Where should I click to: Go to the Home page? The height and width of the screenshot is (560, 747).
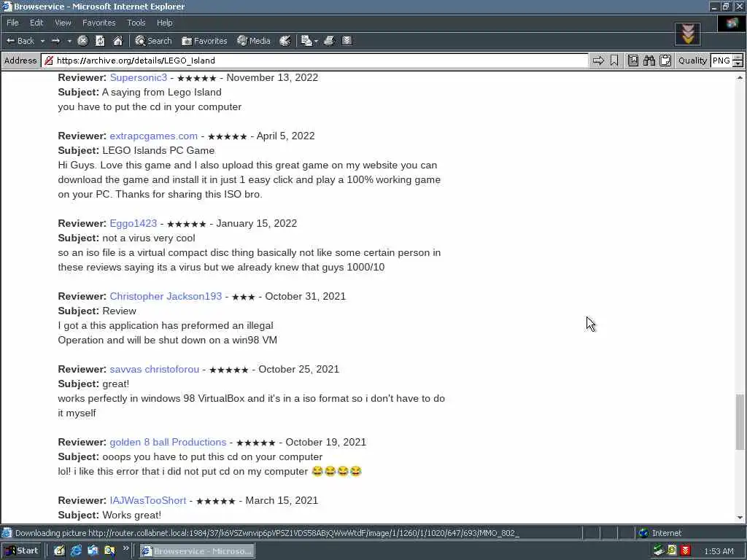[x=117, y=41]
